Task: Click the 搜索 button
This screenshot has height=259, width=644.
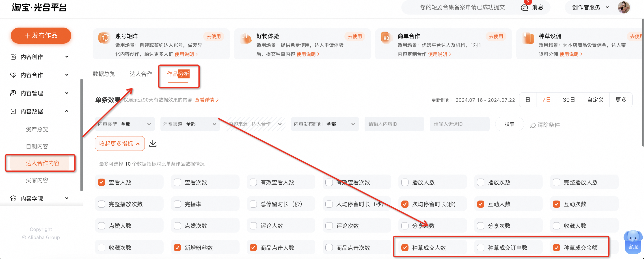Action: pyautogui.click(x=510, y=124)
